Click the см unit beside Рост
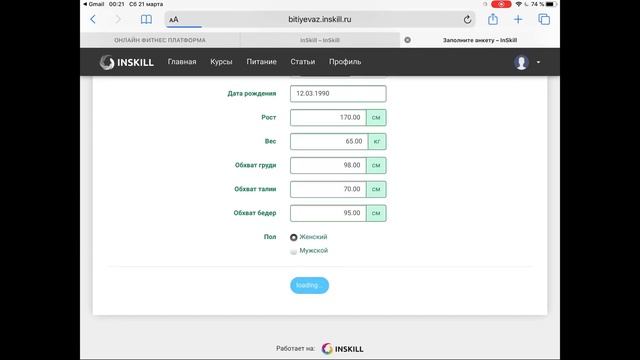Viewport: 640px width, 360px height. pyautogui.click(x=376, y=118)
